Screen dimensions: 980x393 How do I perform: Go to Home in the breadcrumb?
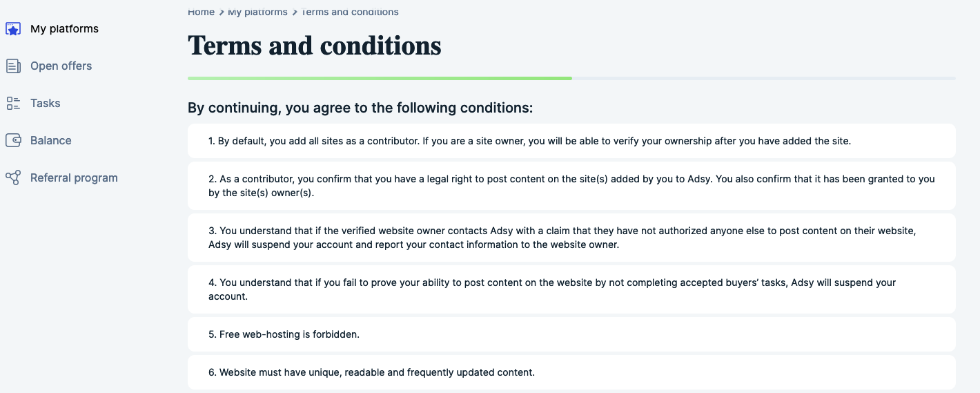[x=201, y=12]
